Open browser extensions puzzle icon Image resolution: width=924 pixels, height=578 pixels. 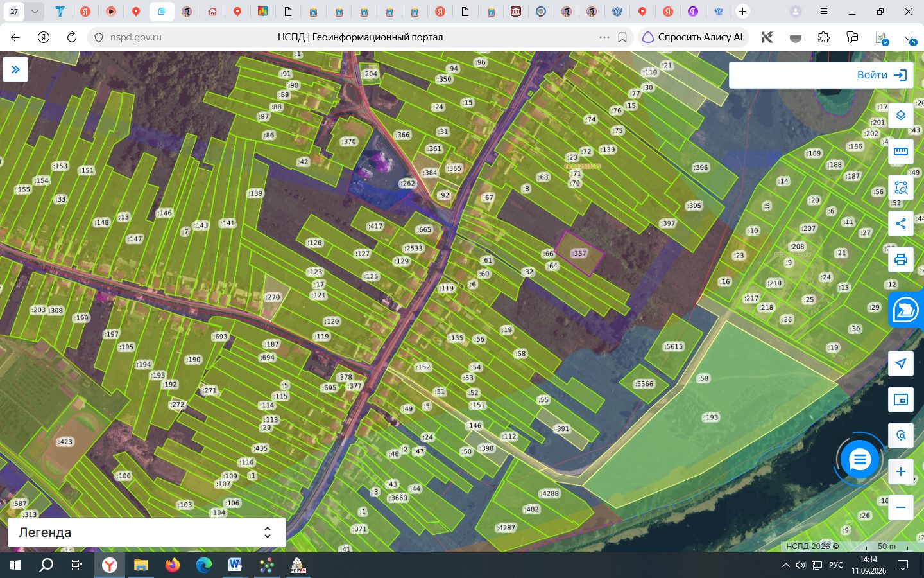click(x=824, y=37)
